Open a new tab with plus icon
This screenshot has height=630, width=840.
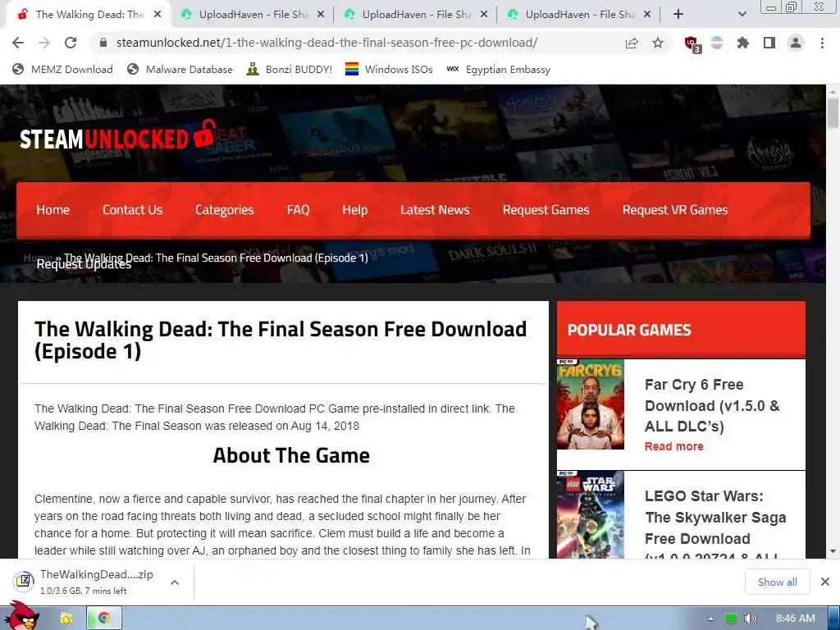[x=678, y=15]
